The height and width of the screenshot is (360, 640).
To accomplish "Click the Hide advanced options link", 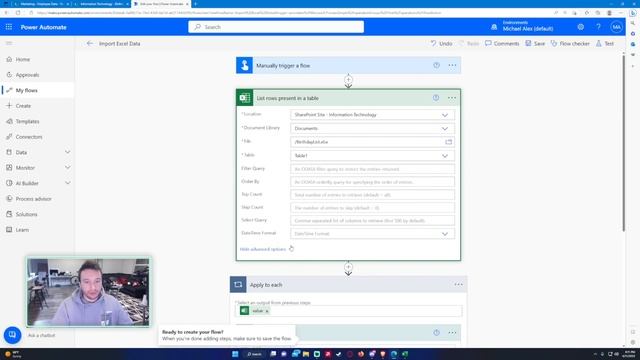I will tap(263, 249).
